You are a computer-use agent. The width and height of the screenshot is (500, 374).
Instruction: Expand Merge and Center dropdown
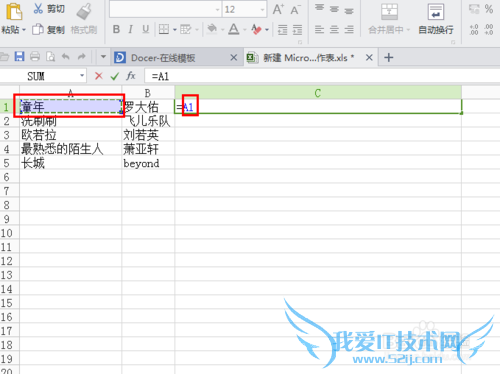click(408, 30)
